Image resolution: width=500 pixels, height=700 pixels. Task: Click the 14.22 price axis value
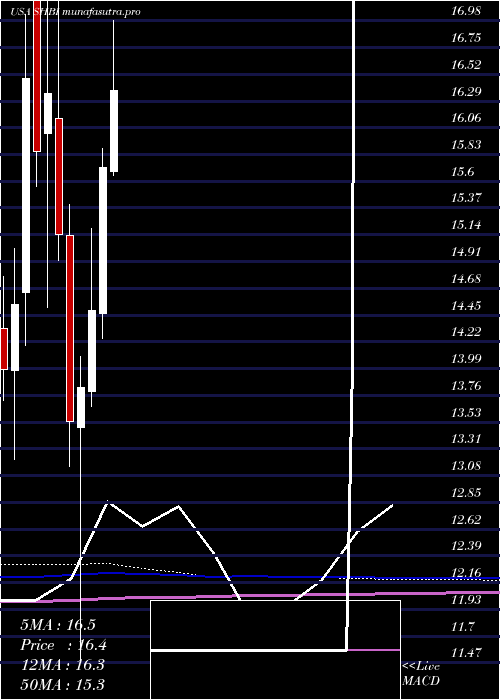pyautogui.click(x=466, y=332)
